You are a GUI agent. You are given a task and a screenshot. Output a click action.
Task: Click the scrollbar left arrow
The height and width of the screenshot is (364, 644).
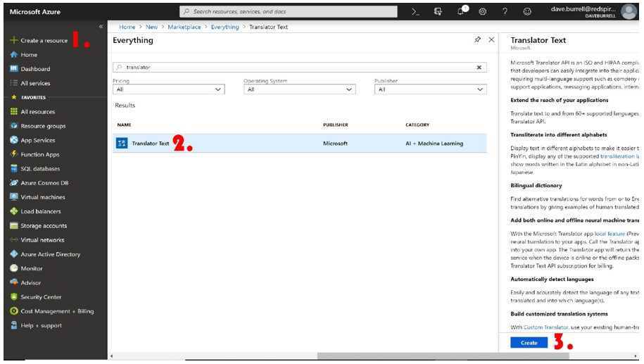tap(111, 356)
